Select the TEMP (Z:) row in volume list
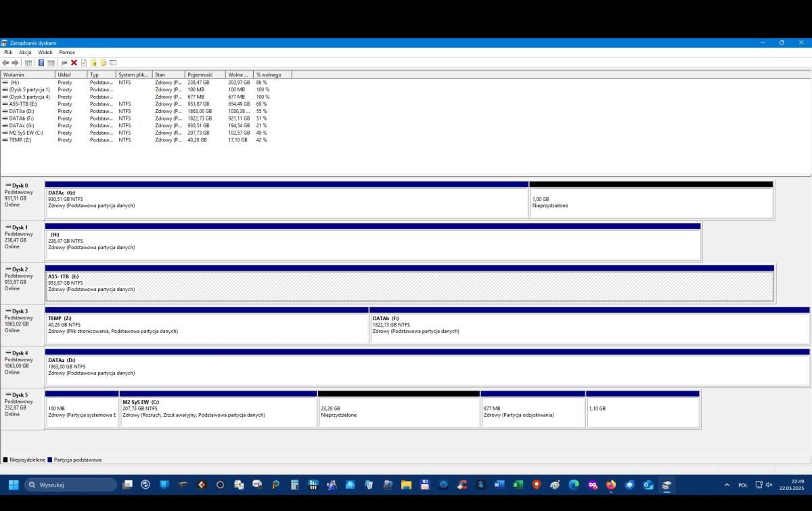The width and height of the screenshot is (812, 511). (146, 140)
